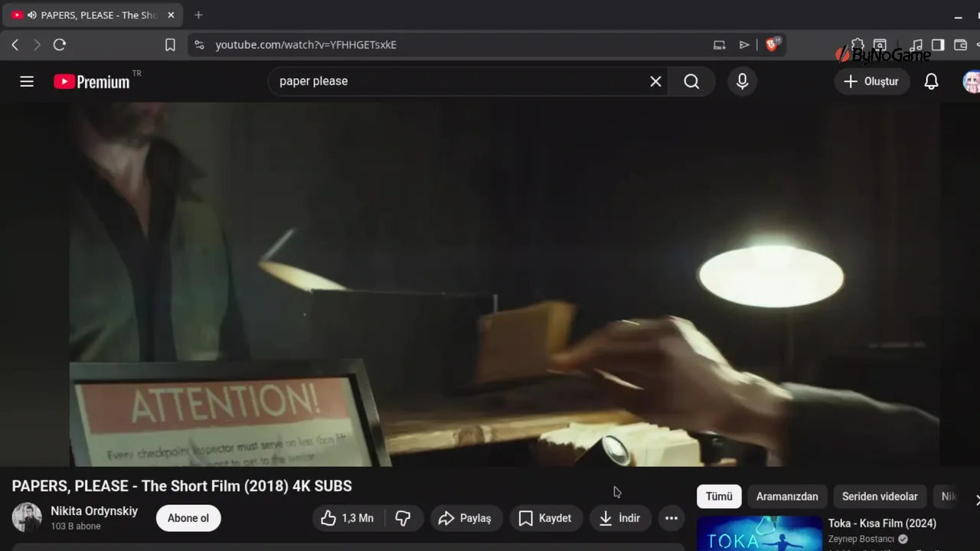Open site settings icon in address bar
Screen dimensions: 980x551
(200, 45)
